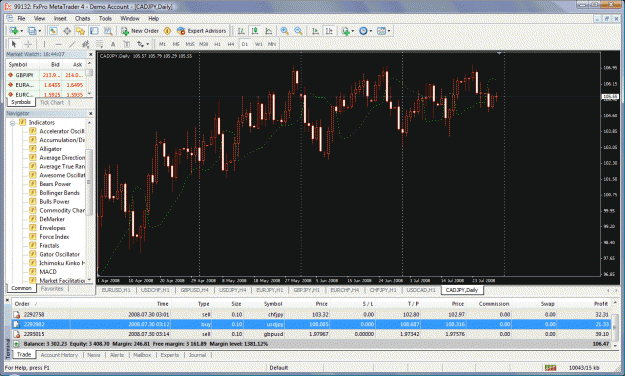Toggle the Navigator window icon
Image resolution: width=625 pixels, height=376 pixels.
point(81,31)
